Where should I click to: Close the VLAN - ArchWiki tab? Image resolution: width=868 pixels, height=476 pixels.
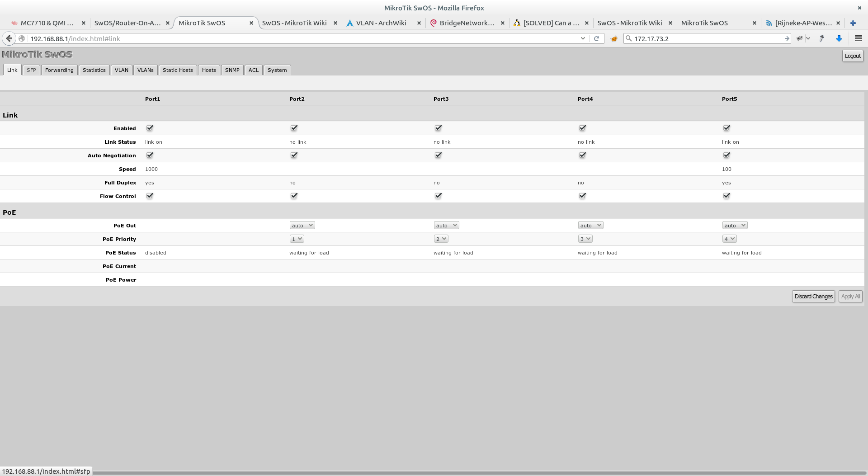pyautogui.click(x=419, y=23)
